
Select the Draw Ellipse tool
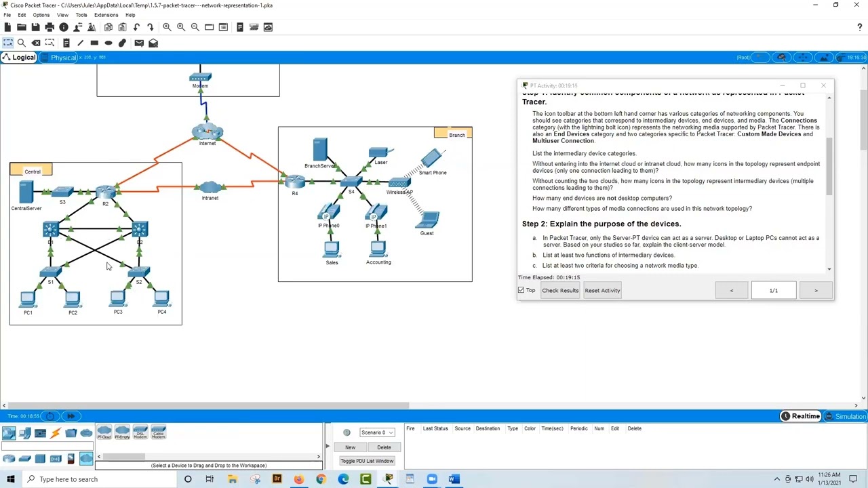(x=108, y=43)
